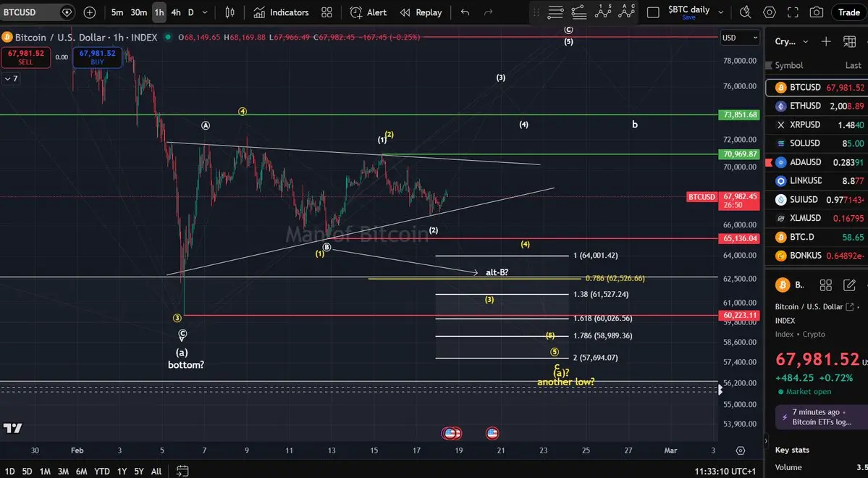868x478 pixels.
Task: Set the chart range to All
Action: 156,471
